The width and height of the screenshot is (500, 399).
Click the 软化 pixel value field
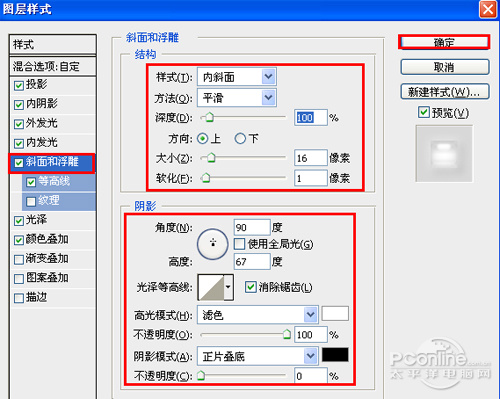(311, 178)
